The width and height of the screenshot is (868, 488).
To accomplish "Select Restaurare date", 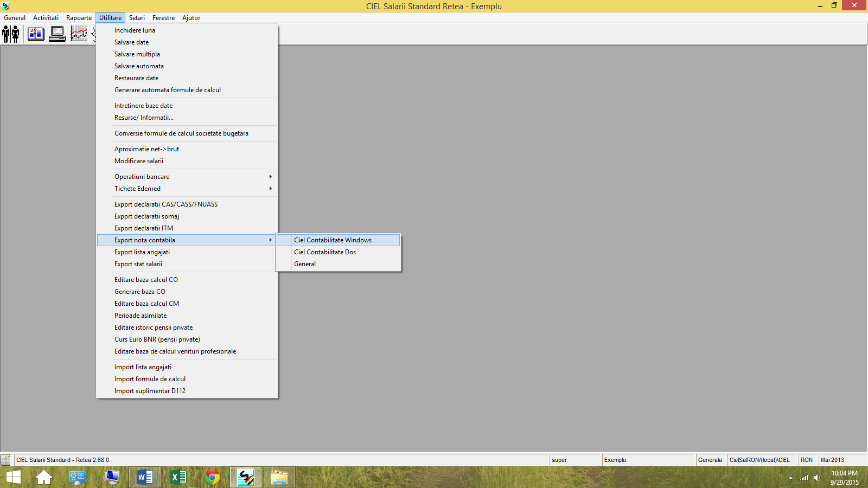I will [187, 78].
